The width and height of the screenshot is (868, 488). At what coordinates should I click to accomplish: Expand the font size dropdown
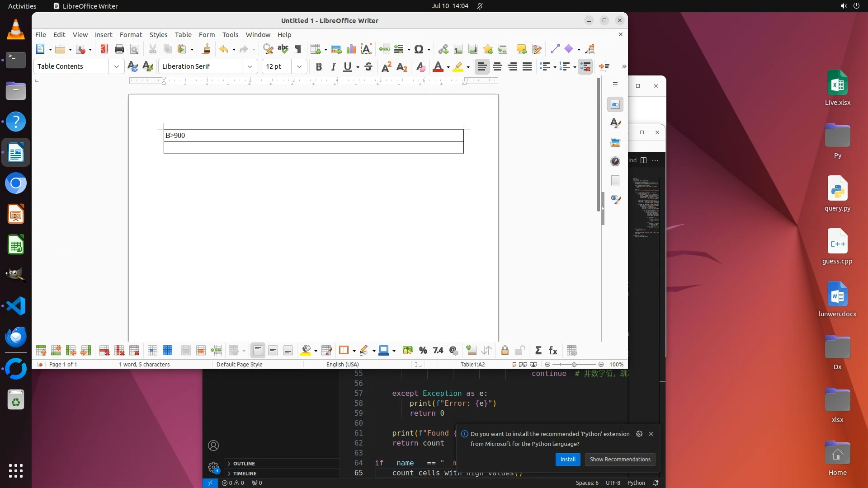click(299, 66)
